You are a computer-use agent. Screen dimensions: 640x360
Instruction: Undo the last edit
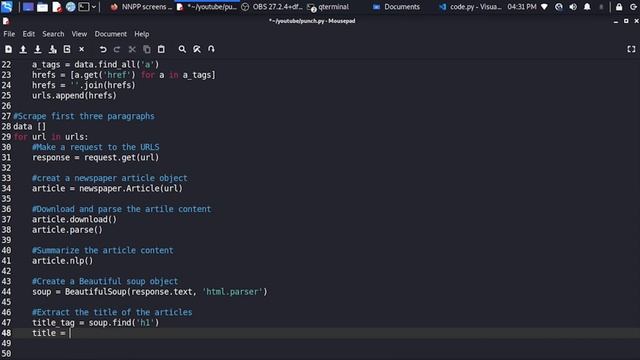pos(103,49)
